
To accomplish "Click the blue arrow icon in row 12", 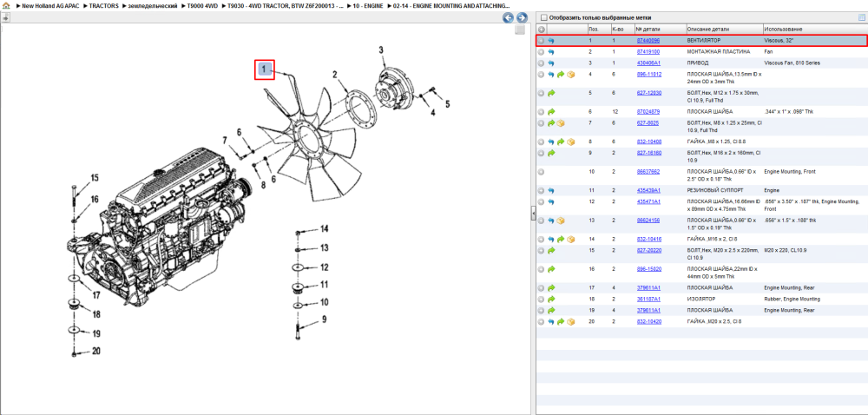I will [x=551, y=202].
